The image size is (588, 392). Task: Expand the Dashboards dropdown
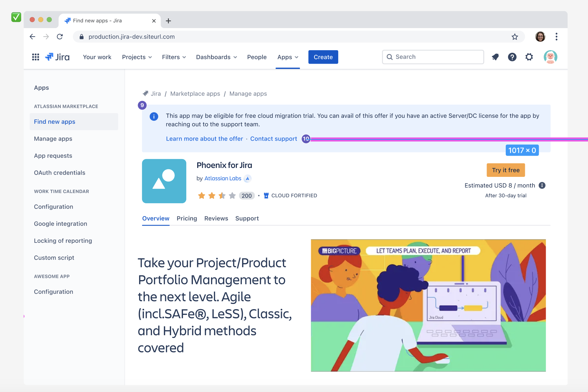(216, 57)
